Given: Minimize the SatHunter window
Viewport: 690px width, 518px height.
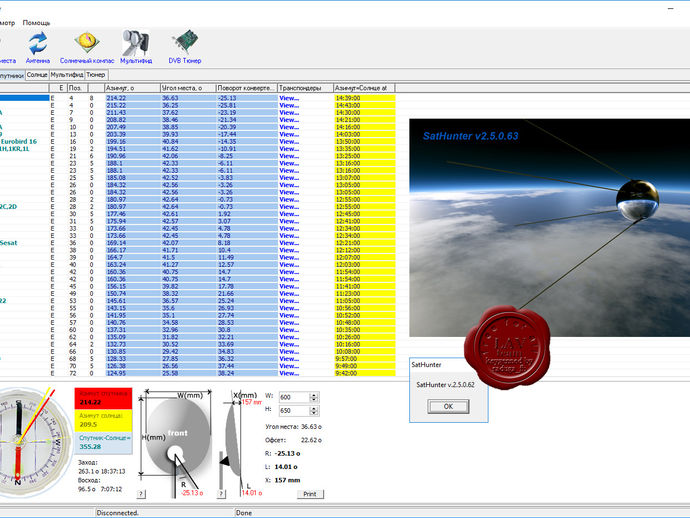Looking at the screenshot, I should coord(671,9).
